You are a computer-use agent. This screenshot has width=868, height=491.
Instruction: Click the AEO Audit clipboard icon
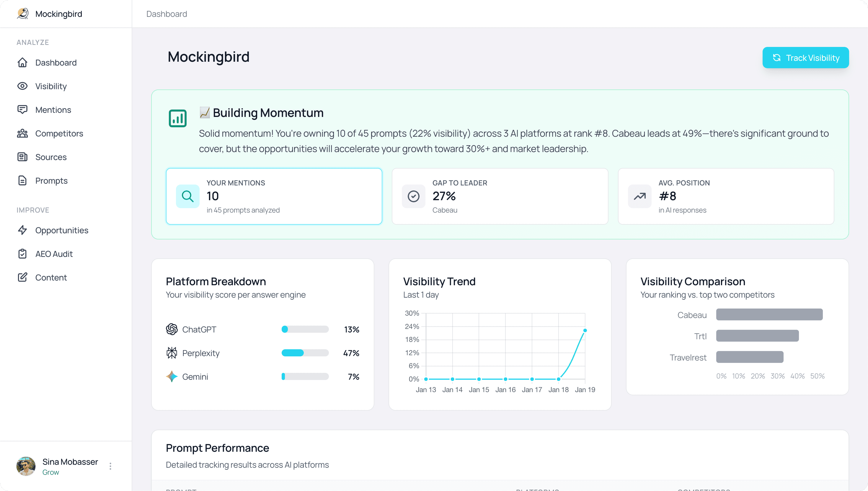point(22,254)
